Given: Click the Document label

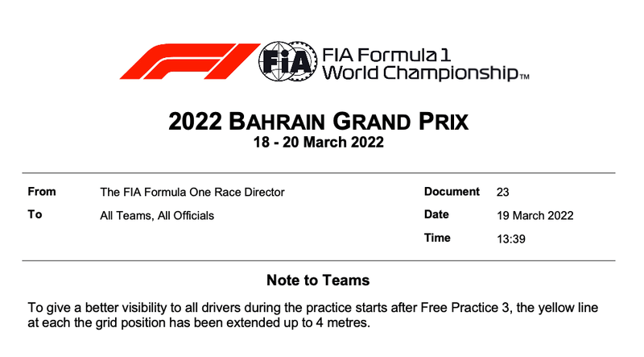Looking at the screenshot, I should point(450,192).
